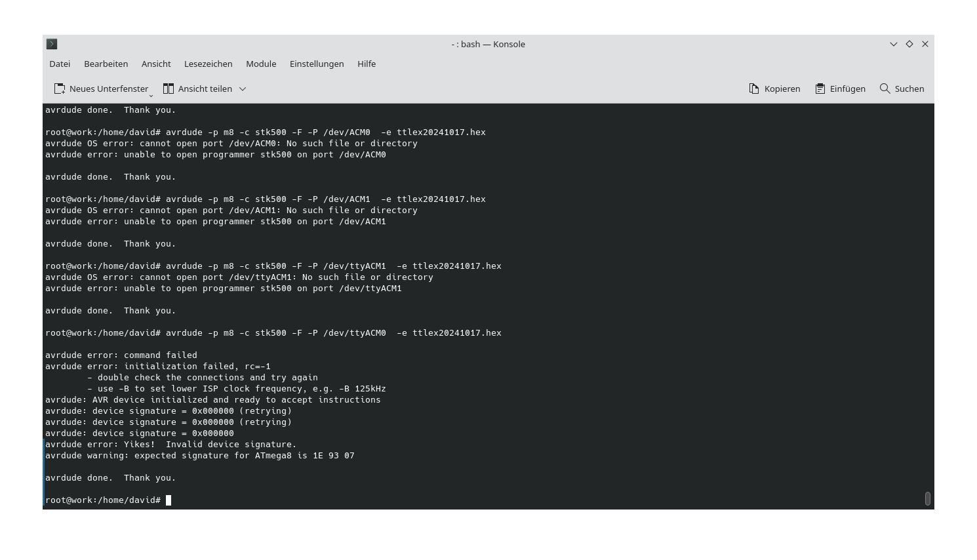
Task: Click the Ansicht teilen split-view icon
Action: coord(168,88)
